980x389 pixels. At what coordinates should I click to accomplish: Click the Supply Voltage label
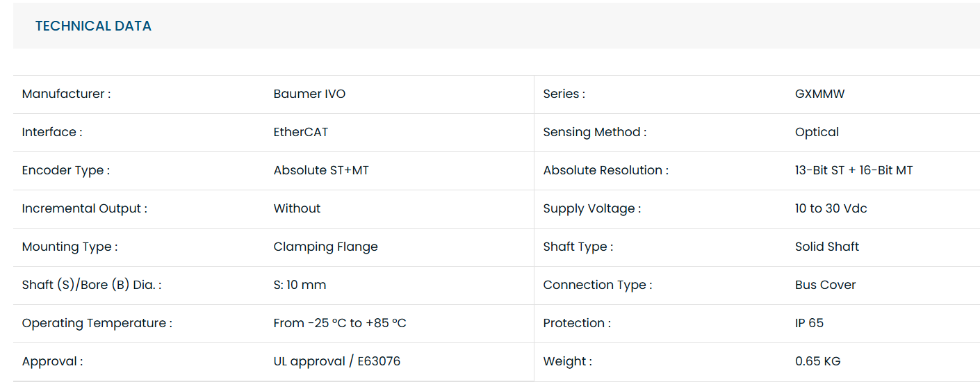click(x=591, y=209)
